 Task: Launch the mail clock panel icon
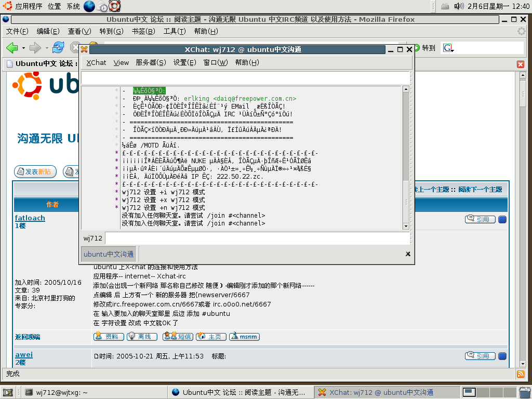tap(102, 6)
